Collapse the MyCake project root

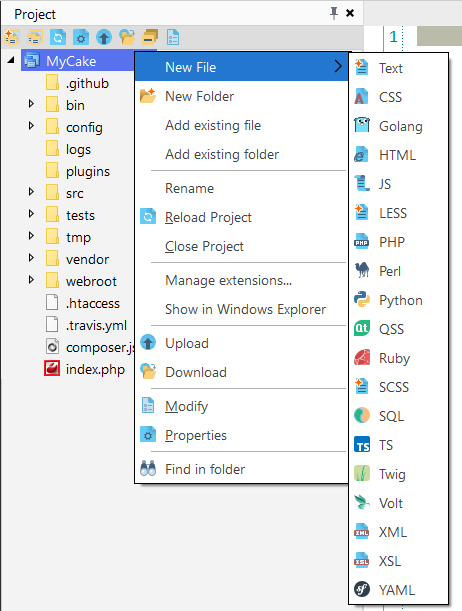point(11,60)
